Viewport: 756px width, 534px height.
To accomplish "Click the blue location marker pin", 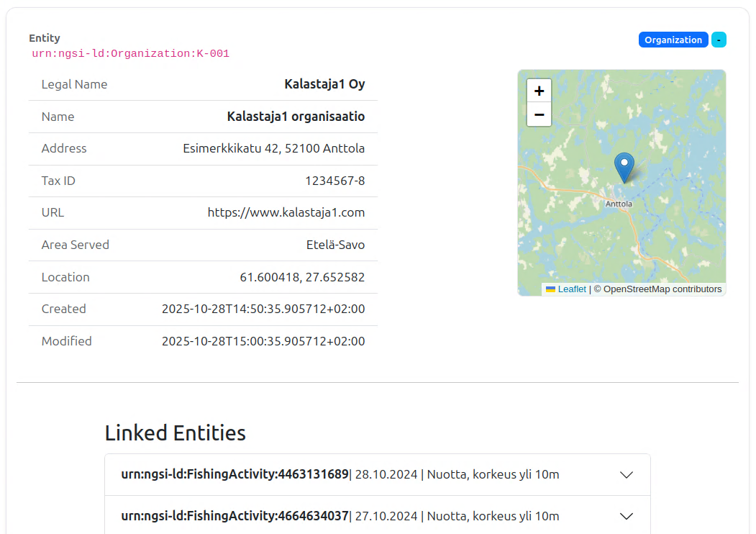I will 624,166.
